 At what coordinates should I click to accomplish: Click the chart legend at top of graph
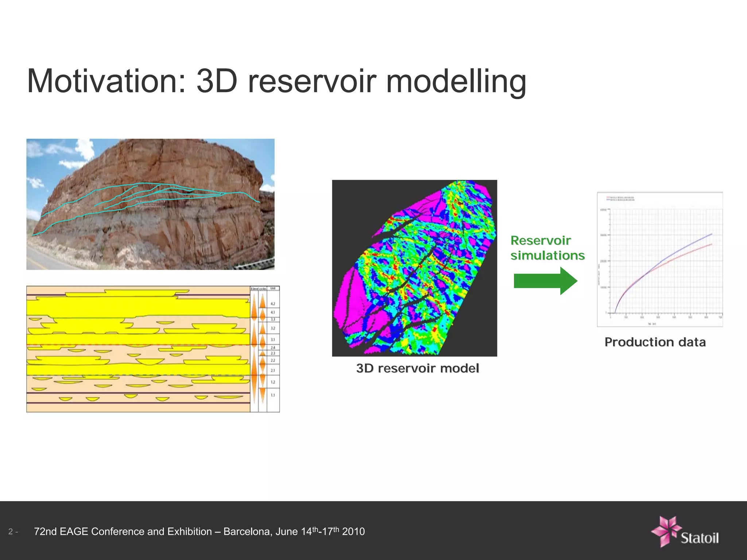tap(620, 198)
